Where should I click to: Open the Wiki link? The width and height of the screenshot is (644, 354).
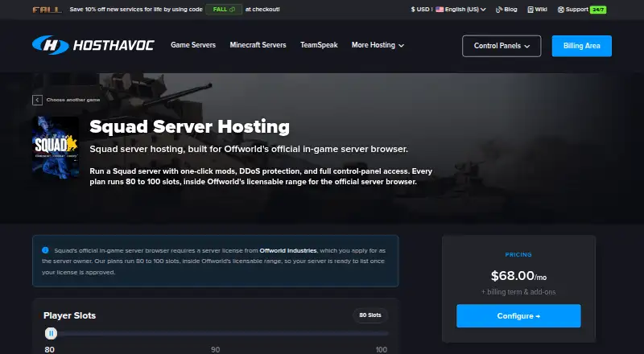tap(537, 10)
